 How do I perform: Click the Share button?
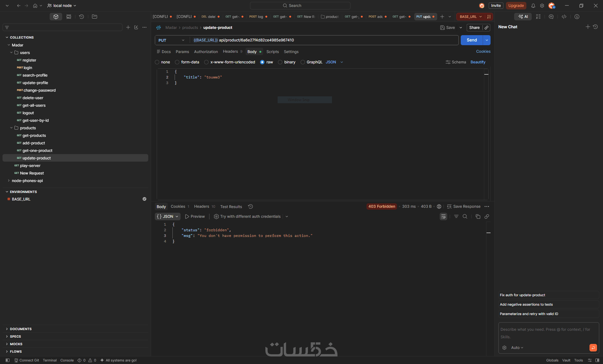pos(474,28)
